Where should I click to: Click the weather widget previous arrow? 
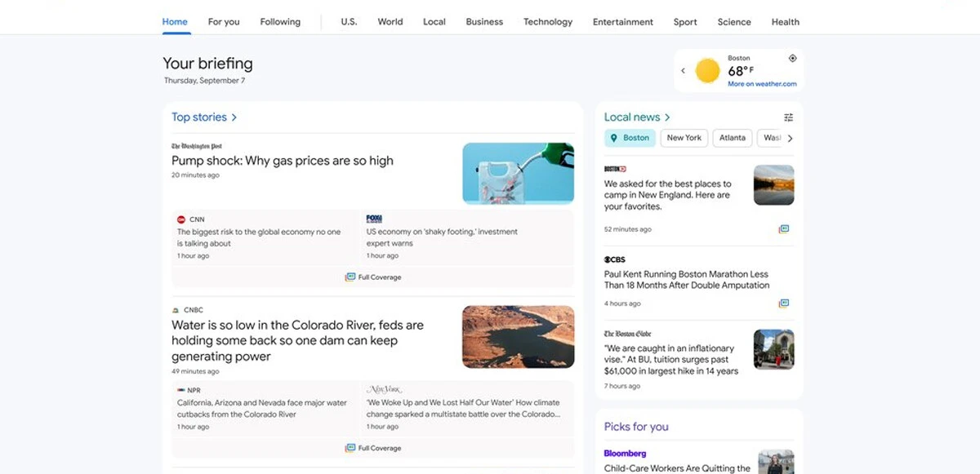[684, 71]
